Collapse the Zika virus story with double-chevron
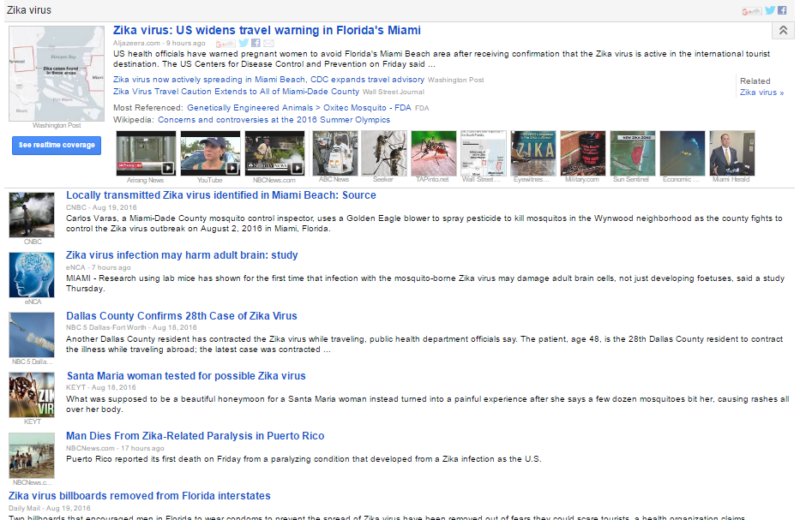Viewport: 812px width, 520px height. 783,31
